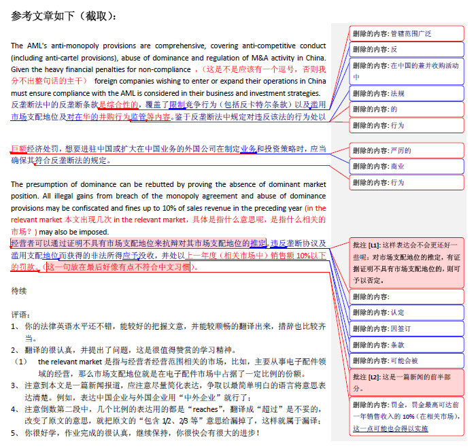Screen dimensions: 476x448
Task: Click the text 'may also be imposed.'
Action: pos(73,232)
